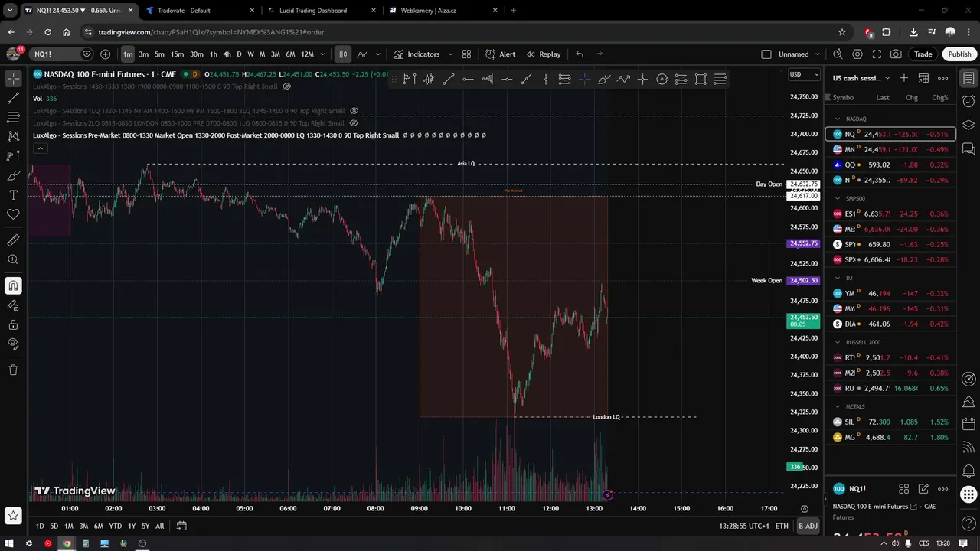Open the Fibonacci retracement tools group
This screenshot has width=980, height=551.
[13, 117]
